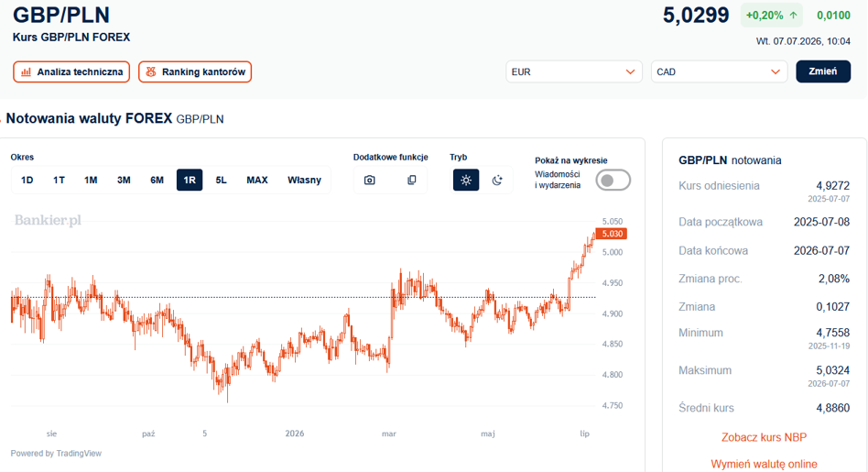
Task: Select the MAX period tab
Action: click(257, 180)
